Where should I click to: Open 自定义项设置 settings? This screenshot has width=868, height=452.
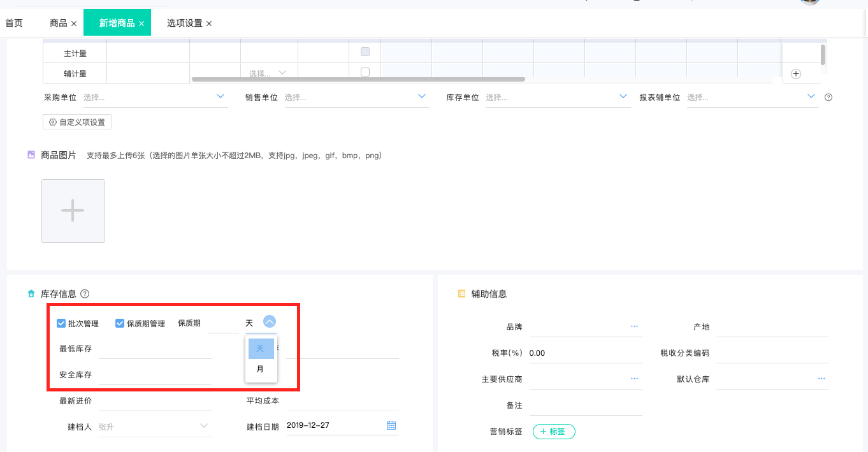click(77, 122)
